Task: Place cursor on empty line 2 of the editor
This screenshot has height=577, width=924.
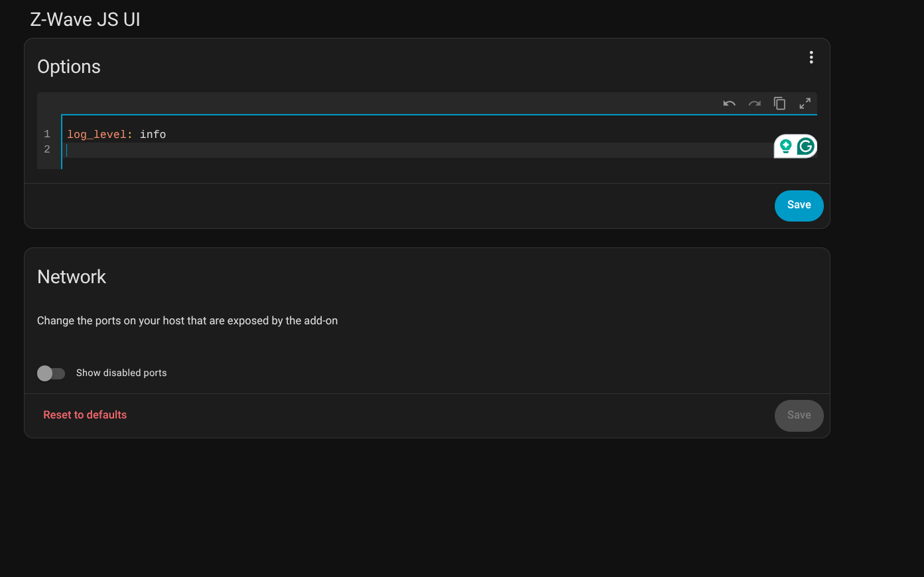Action: (418, 150)
